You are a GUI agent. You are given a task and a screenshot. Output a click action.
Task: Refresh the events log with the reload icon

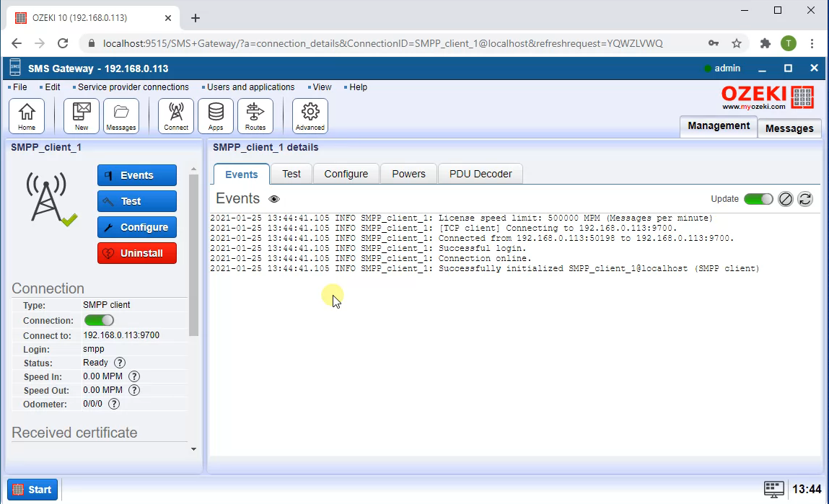(x=805, y=199)
